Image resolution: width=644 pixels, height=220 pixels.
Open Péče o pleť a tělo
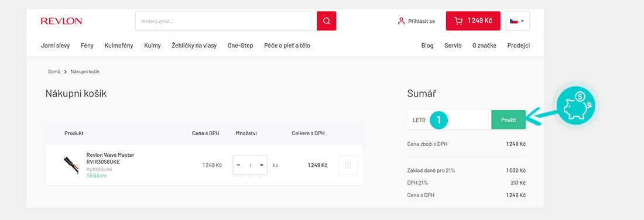click(x=287, y=46)
